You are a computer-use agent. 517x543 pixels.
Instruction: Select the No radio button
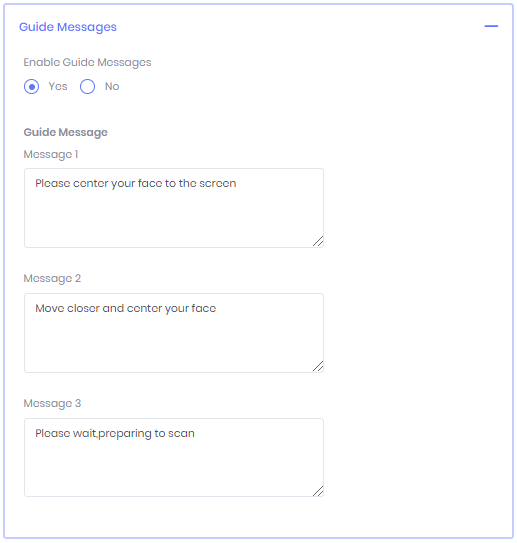tap(87, 87)
